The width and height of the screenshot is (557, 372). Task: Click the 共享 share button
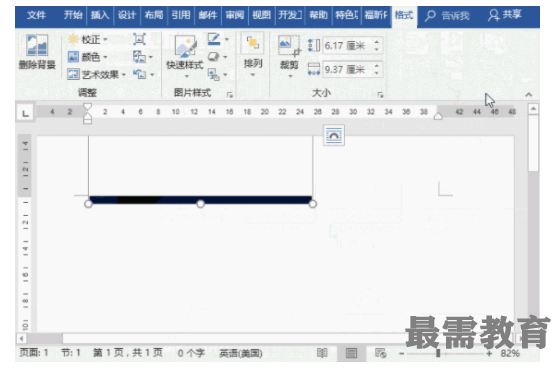coord(505,15)
